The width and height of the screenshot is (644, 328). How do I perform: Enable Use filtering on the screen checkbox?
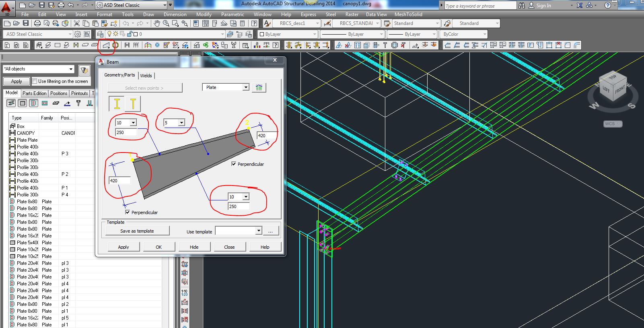click(34, 81)
